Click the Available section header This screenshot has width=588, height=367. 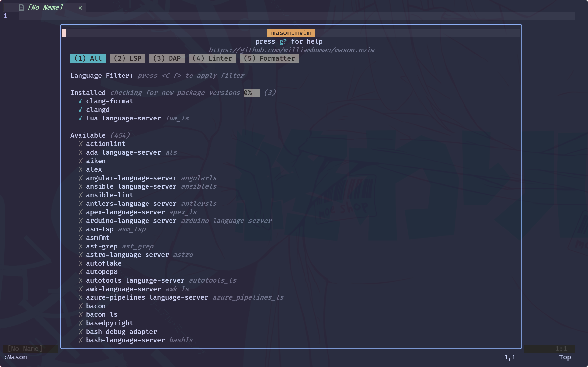[x=88, y=135]
